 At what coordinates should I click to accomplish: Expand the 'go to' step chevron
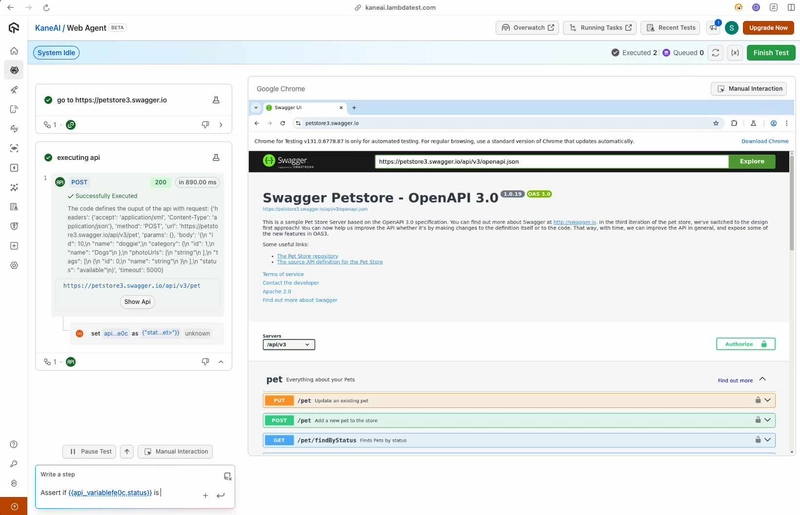[x=221, y=125]
